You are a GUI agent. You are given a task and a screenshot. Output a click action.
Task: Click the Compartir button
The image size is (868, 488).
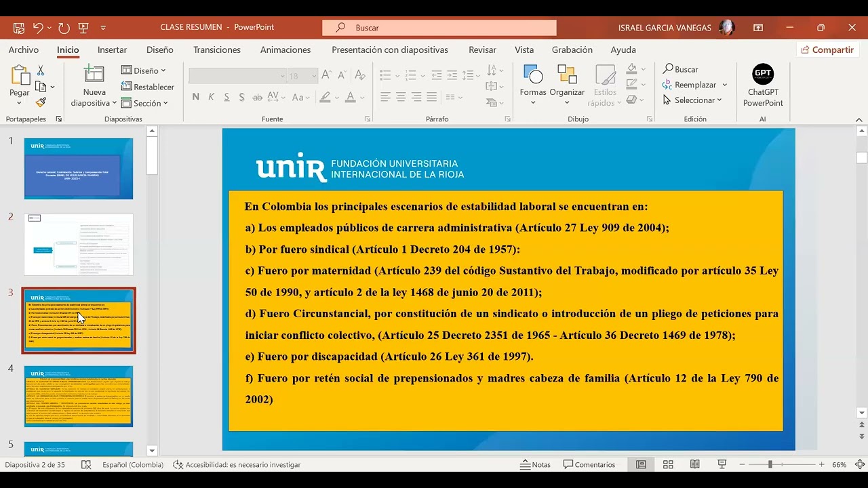(x=827, y=49)
